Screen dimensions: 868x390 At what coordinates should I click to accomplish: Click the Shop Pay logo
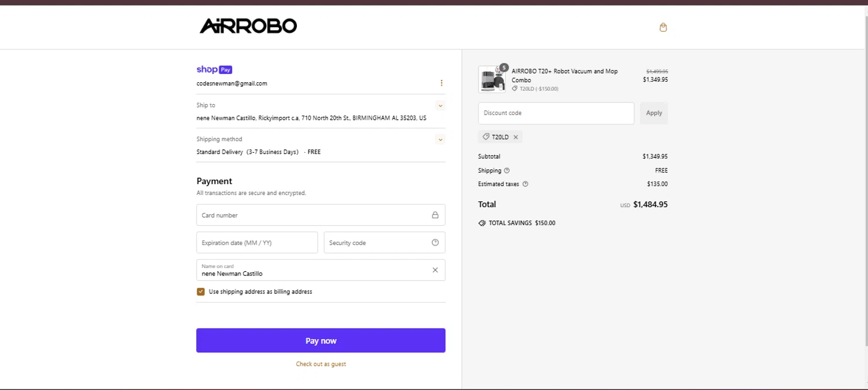point(214,69)
